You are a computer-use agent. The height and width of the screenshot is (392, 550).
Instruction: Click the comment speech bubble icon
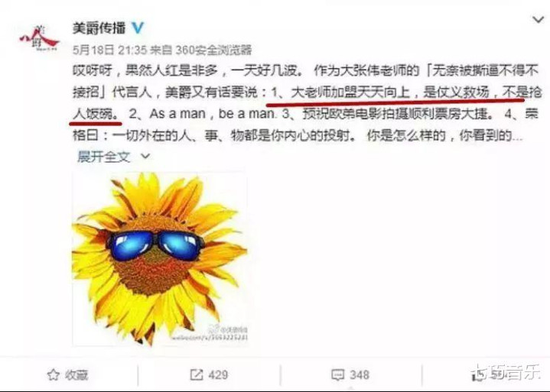(x=337, y=375)
